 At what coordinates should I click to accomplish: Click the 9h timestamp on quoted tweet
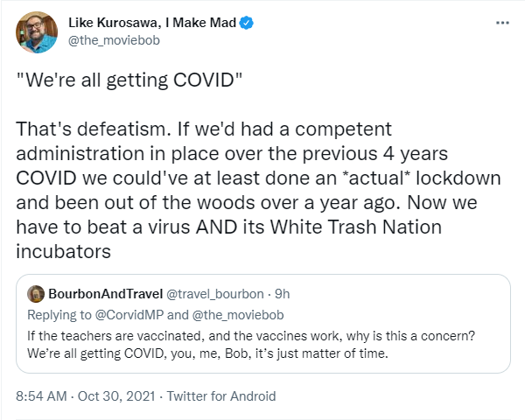(x=283, y=294)
